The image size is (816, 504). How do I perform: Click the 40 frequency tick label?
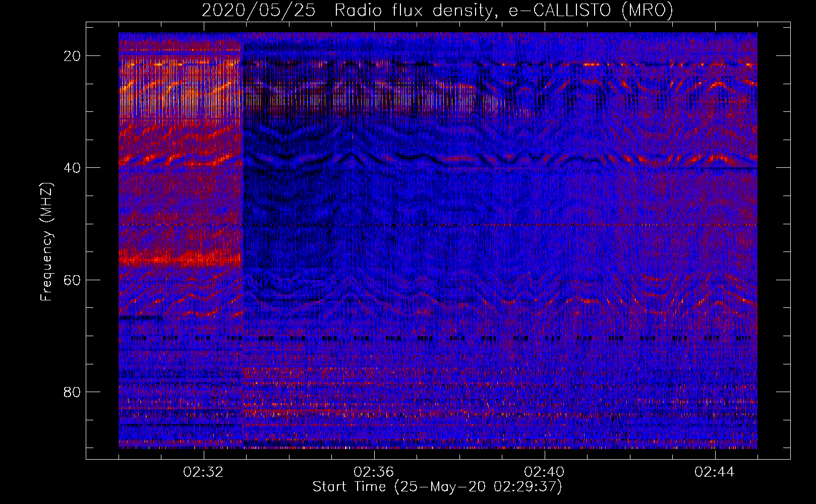pos(73,168)
